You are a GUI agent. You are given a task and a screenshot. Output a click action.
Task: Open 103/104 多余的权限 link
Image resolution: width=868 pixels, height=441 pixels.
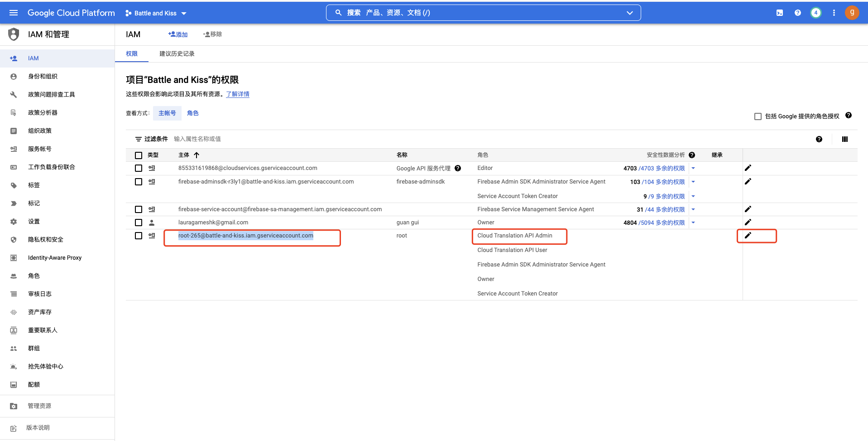coord(663,182)
